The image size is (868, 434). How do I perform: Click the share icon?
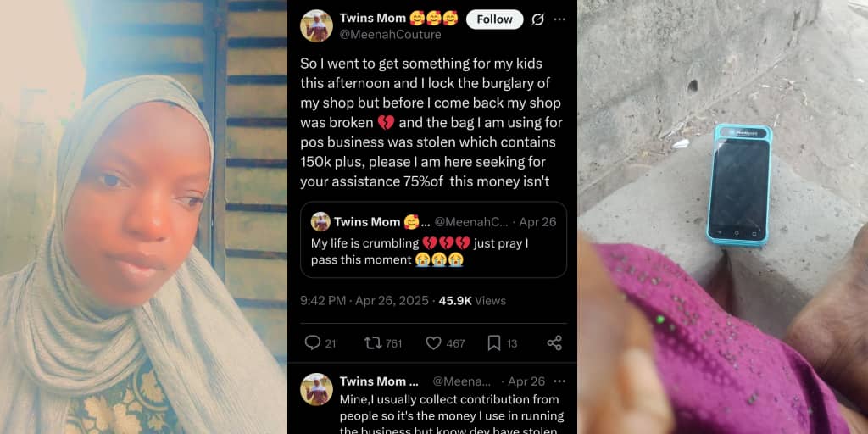pos(554,342)
